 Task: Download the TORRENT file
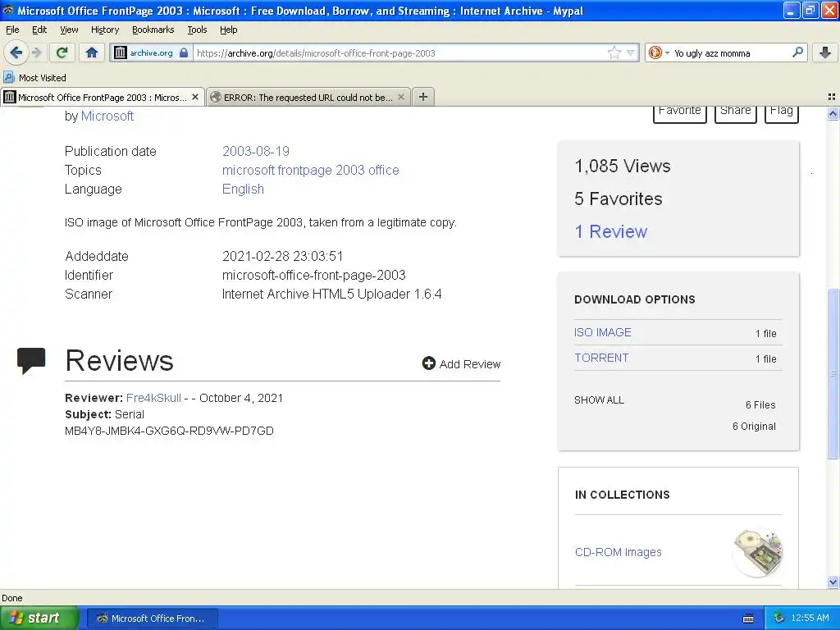pos(601,358)
